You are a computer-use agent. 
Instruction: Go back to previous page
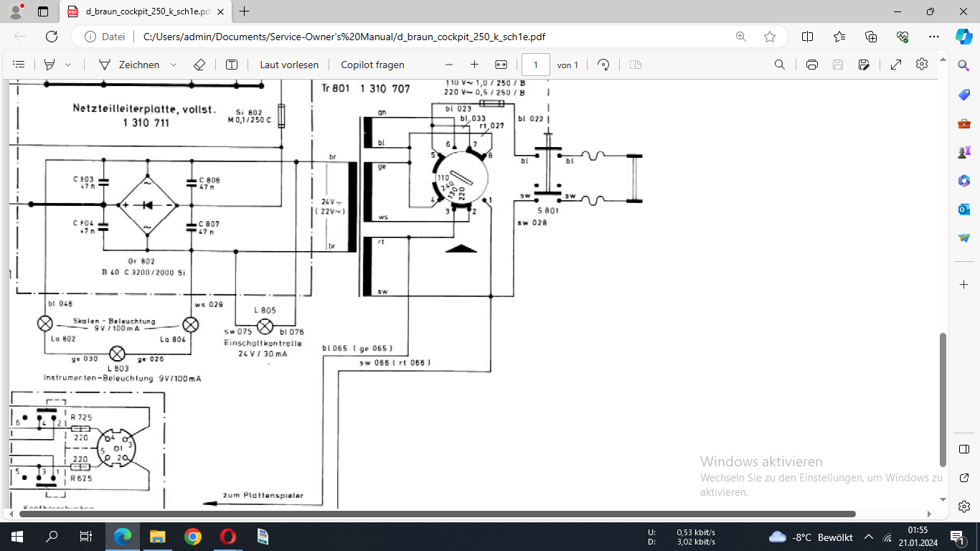(x=20, y=37)
